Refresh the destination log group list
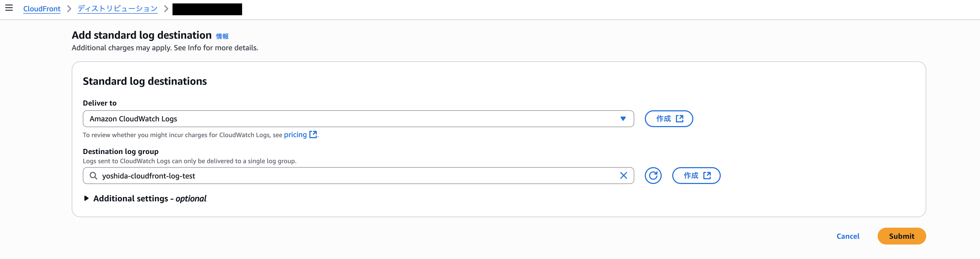980x259 pixels. click(653, 176)
